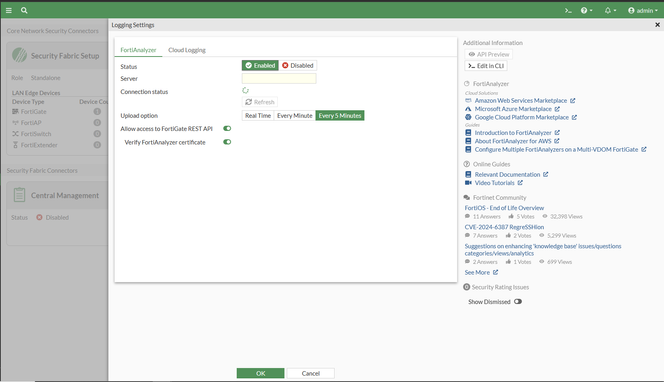Click external-link icon after Video Tutorials
664x382 pixels.
520,183
